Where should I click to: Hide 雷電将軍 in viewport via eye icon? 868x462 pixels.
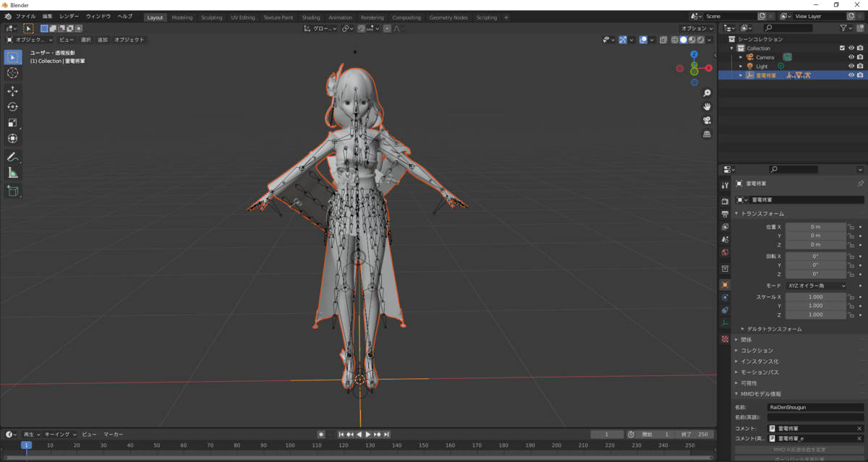[851, 75]
